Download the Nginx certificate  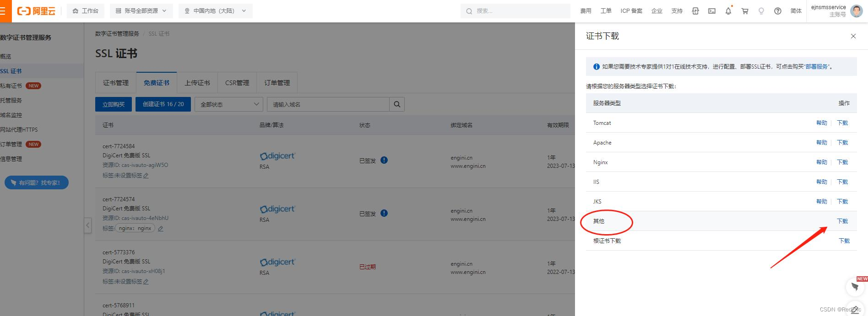[x=842, y=162]
